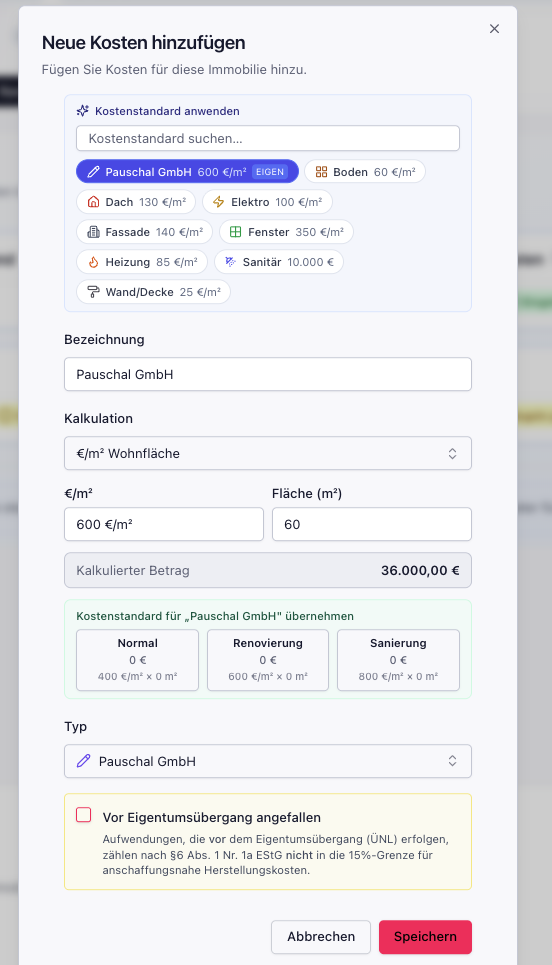The height and width of the screenshot is (965, 552).
Task: Edit the Bezeichnung text field
Action: coord(268,374)
